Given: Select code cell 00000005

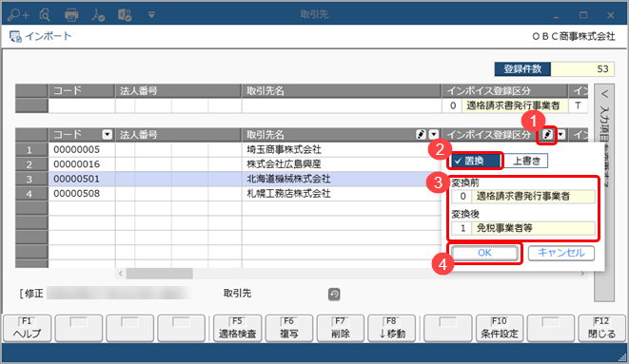Looking at the screenshot, I should coord(82,150).
